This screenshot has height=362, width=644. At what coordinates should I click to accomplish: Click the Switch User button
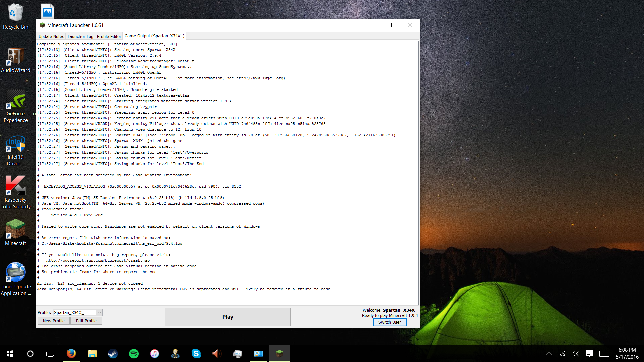click(389, 322)
